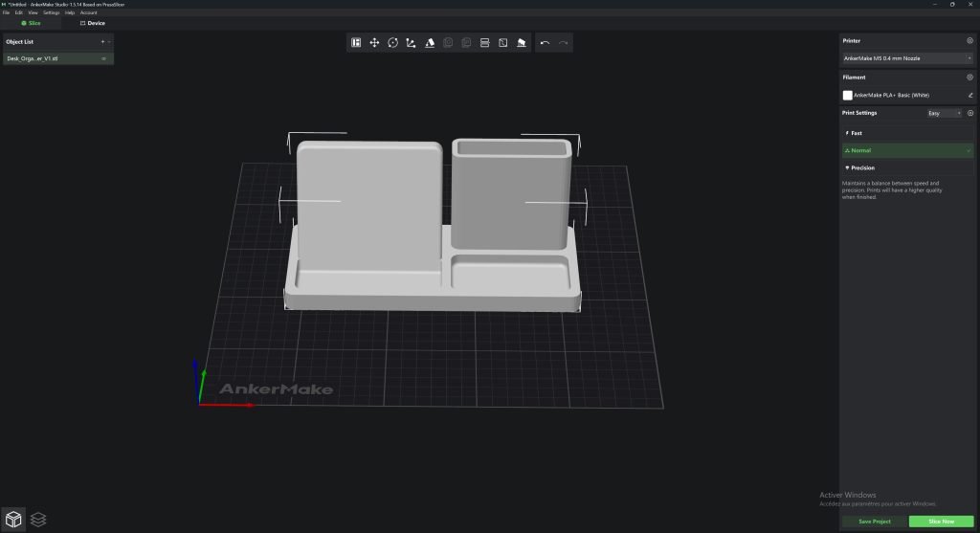The image size is (980, 533).
Task: Click the Object List header text
Action: click(x=19, y=42)
